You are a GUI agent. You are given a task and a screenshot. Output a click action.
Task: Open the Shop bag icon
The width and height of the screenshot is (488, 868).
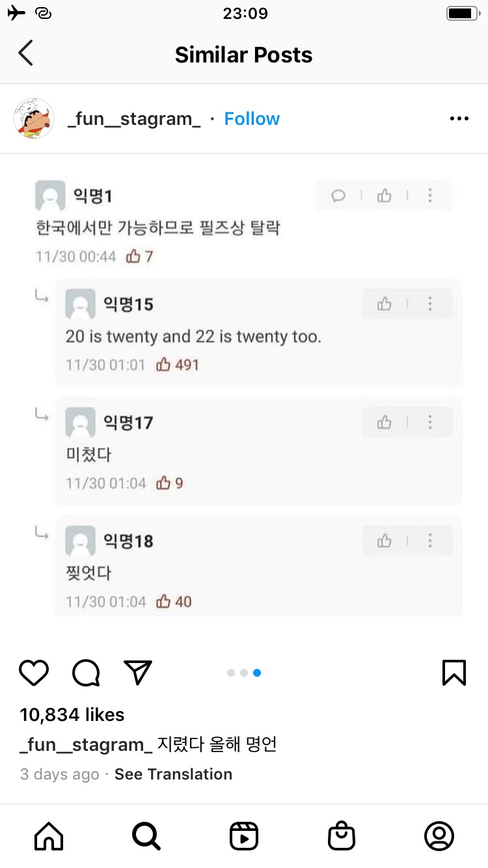click(342, 835)
